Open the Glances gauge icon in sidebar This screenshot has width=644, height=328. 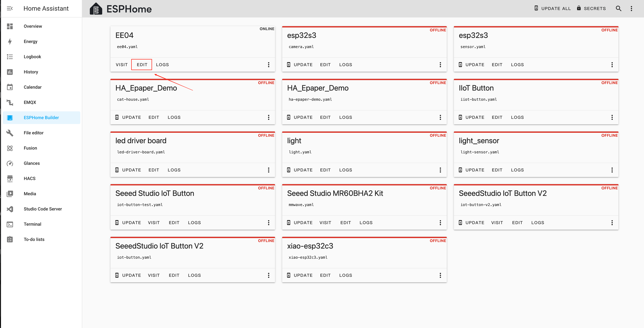10,163
